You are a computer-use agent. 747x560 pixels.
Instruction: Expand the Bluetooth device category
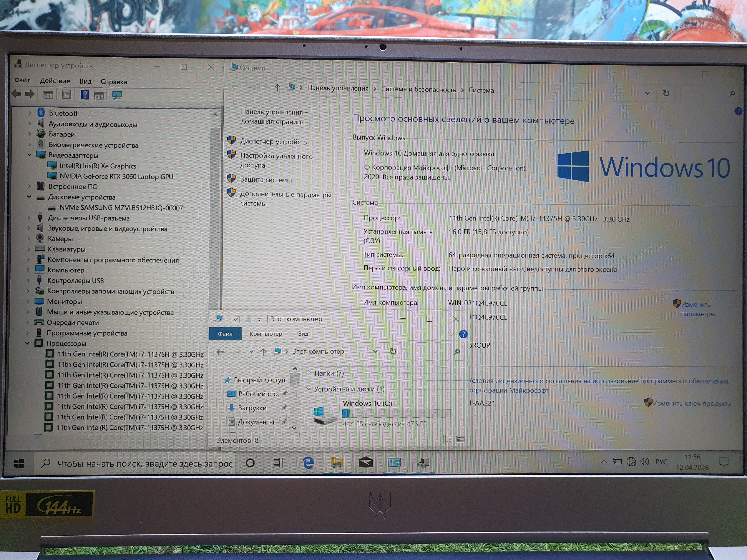pyautogui.click(x=30, y=113)
